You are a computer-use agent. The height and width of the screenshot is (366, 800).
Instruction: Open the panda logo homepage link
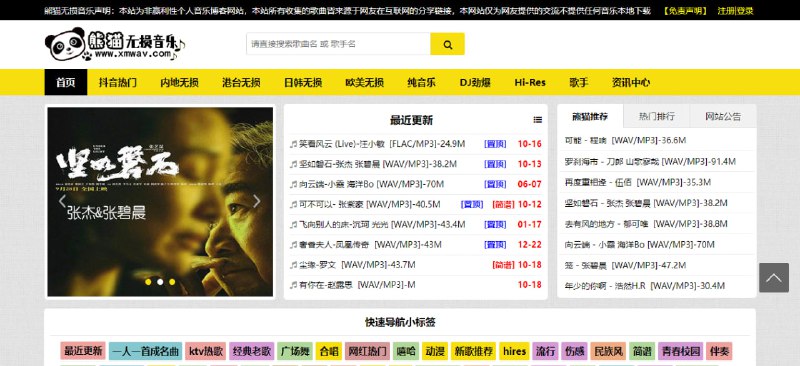[x=115, y=44]
